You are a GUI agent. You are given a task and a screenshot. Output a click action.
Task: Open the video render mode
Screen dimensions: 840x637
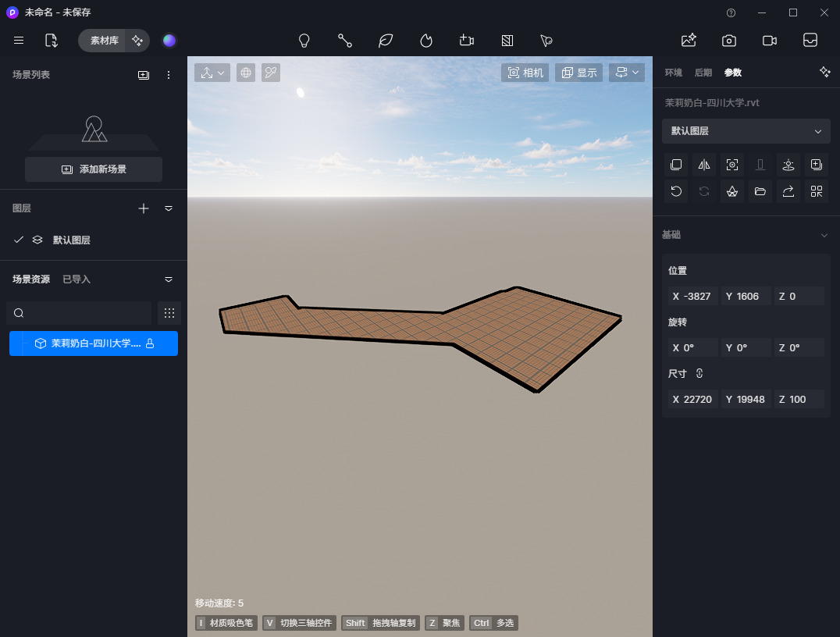(769, 41)
